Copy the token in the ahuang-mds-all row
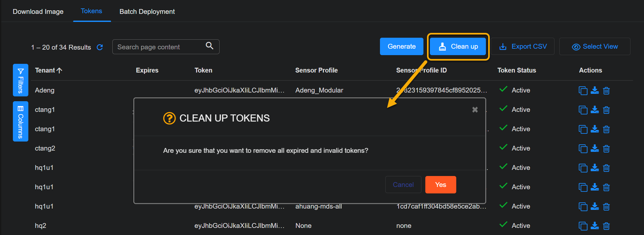This screenshot has width=644, height=235. point(583,207)
